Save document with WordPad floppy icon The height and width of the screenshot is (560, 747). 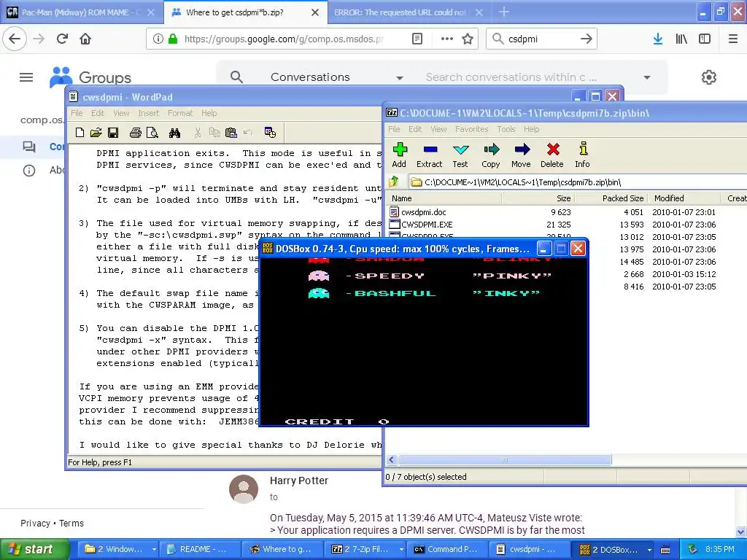pos(113,133)
